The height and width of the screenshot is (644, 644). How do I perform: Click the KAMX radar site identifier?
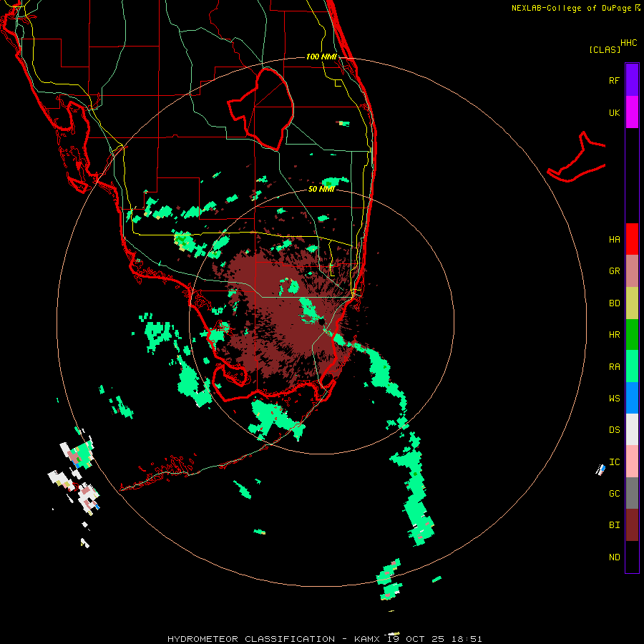[367, 639]
